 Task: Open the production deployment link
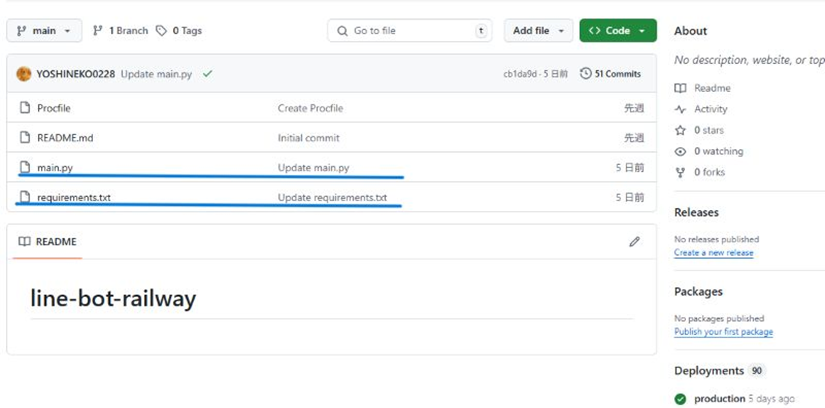pos(720,399)
